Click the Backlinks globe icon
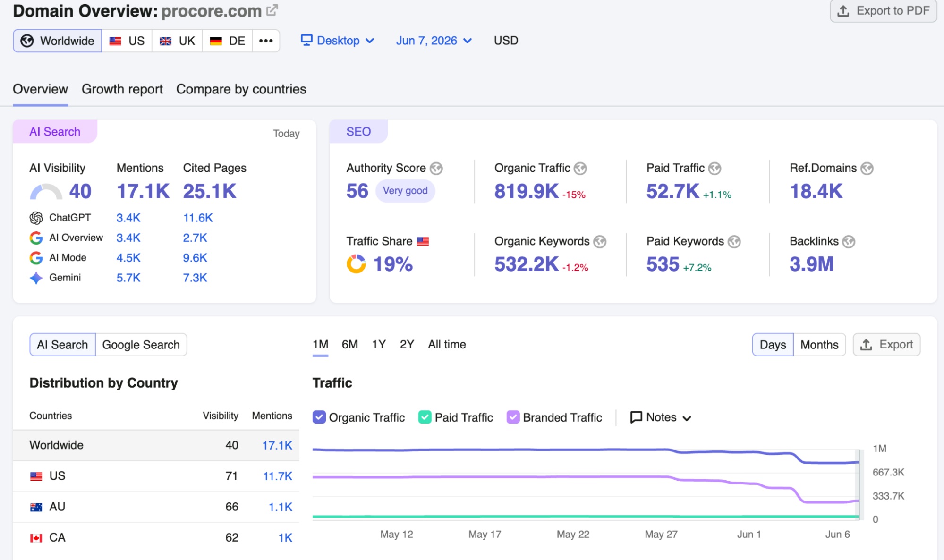Screen dimensions: 944x560 pyautogui.click(x=849, y=242)
